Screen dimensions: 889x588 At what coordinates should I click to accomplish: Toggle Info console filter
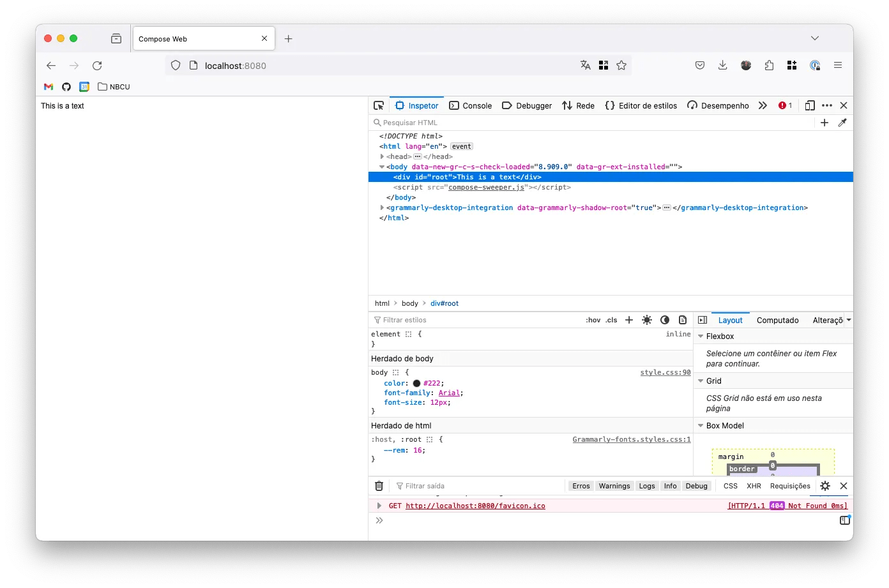click(670, 486)
